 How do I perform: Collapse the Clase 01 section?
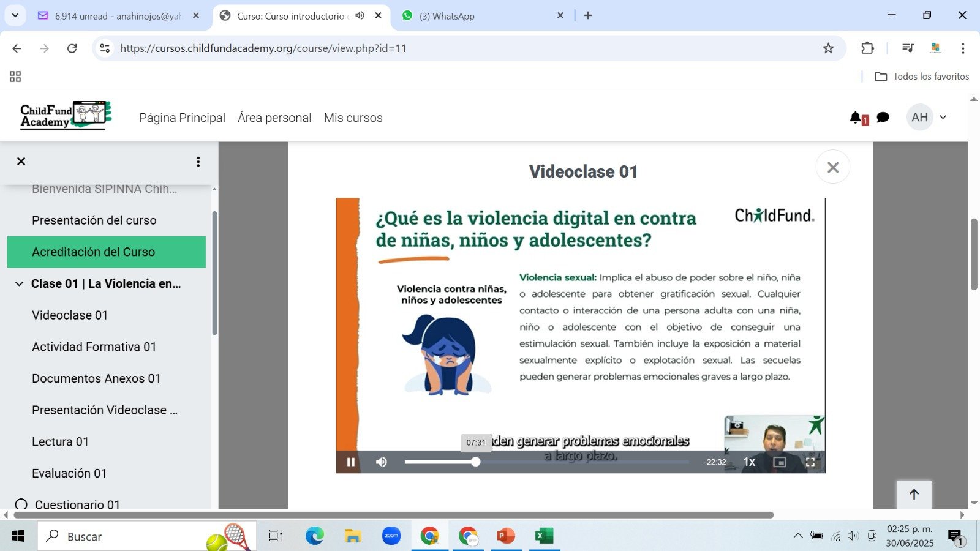click(x=20, y=283)
